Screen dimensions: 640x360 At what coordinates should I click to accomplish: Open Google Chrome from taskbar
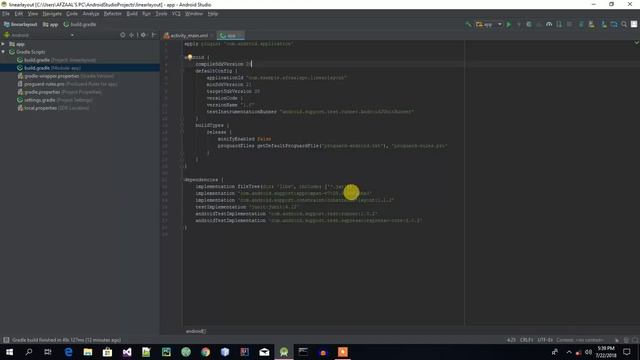pos(205,352)
